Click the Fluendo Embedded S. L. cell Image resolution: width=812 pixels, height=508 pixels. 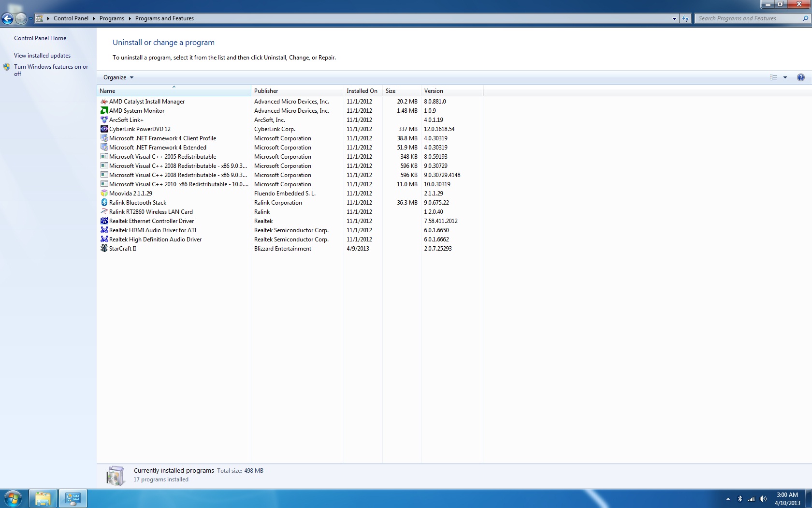pos(285,194)
